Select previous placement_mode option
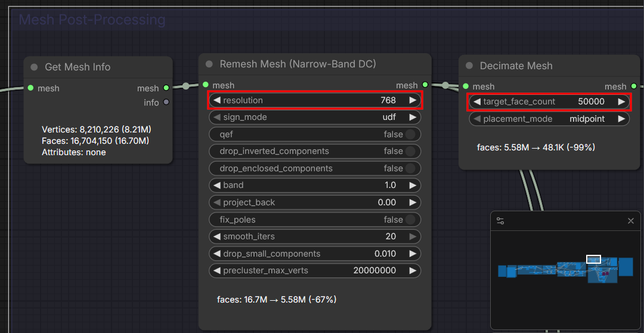Viewport: 644px width, 333px height. (477, 119)
